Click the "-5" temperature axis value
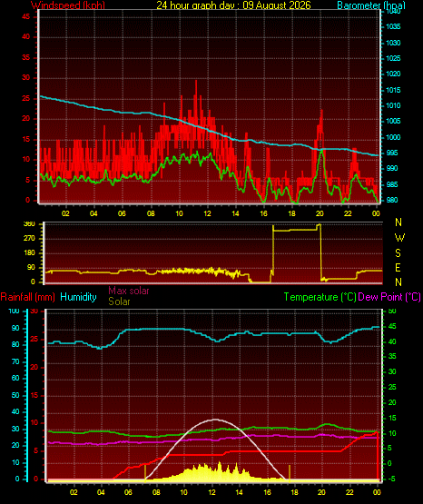 392,479
